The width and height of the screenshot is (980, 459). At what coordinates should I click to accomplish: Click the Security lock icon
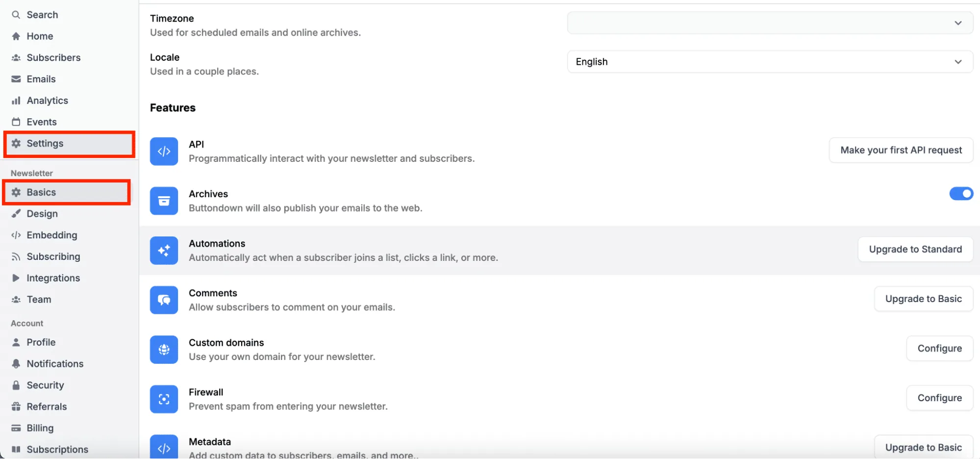point(16,385)
